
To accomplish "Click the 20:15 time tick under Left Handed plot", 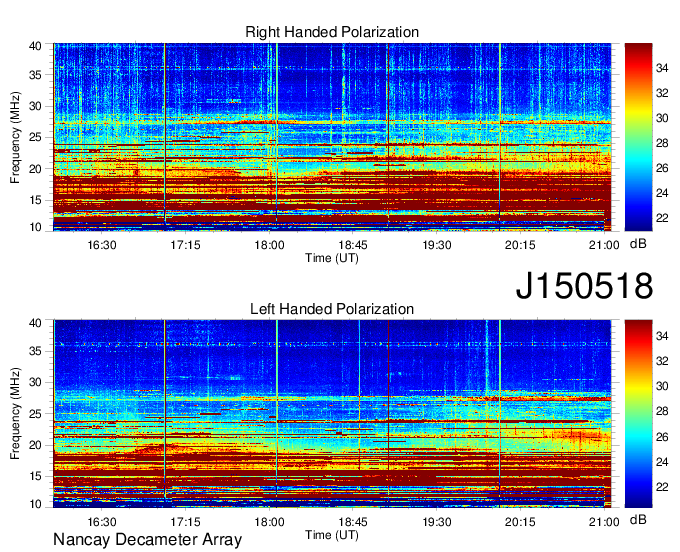I will (x=520, y=522).
